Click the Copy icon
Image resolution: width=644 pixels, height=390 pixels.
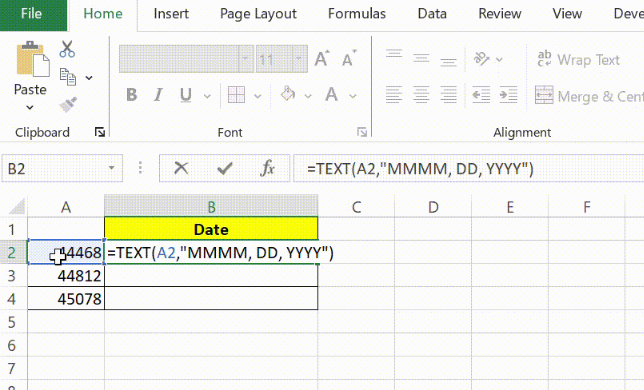point(68,77)
